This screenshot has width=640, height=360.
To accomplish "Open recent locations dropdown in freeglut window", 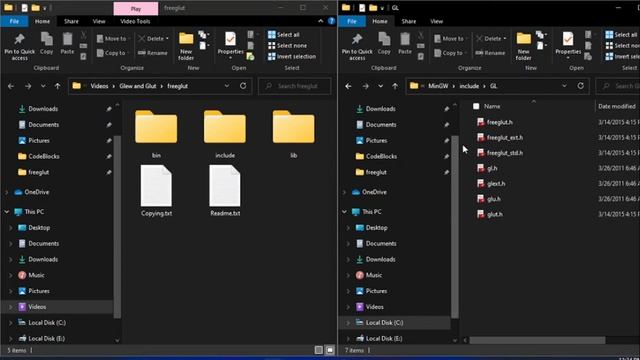I will tap(43, 86).
